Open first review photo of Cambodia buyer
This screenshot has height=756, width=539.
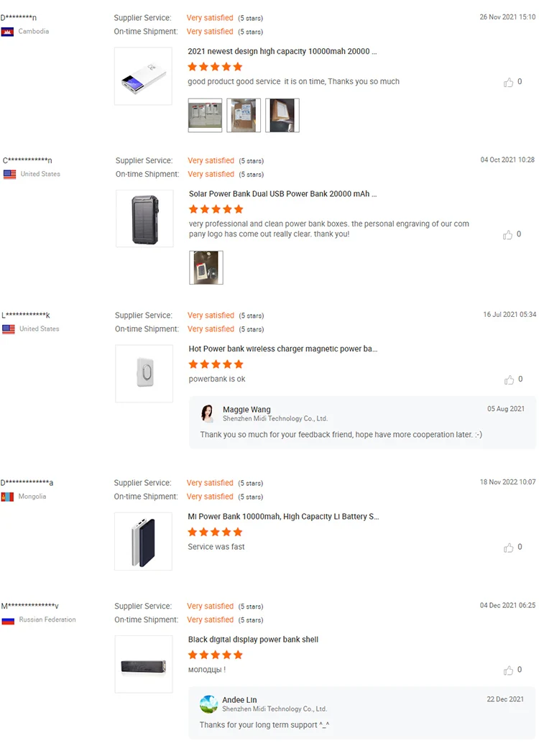[205, 115]
